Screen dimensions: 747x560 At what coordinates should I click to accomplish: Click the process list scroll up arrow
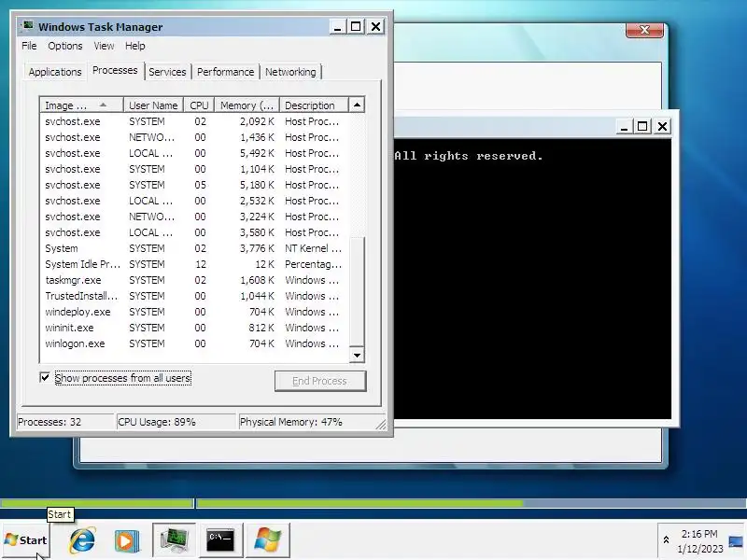[x=357, y=105]
